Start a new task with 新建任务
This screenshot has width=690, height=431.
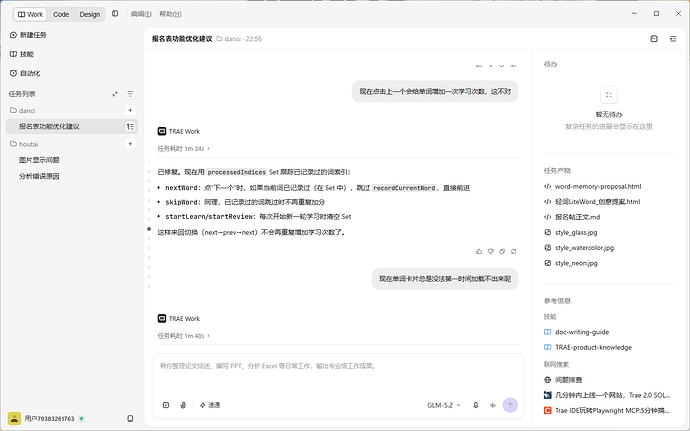28,35
